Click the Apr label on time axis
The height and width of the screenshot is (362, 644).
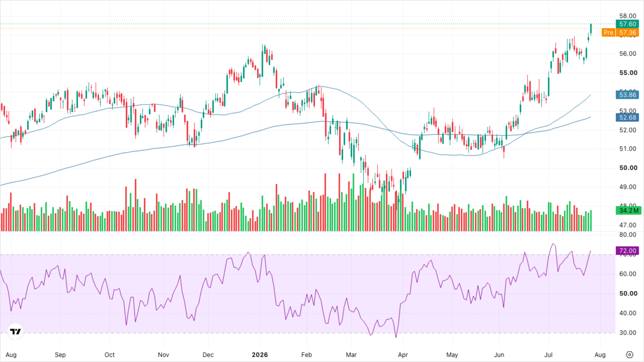point(403,355)
